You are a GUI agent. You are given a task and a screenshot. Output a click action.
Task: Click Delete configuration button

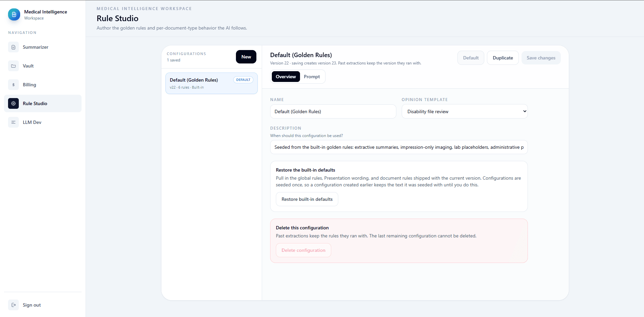(303, 250)
